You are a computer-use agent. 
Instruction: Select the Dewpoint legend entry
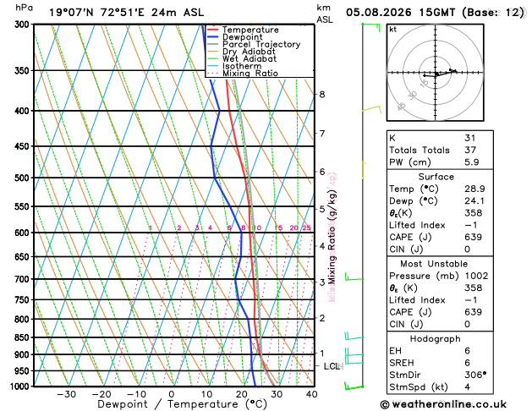pos(235,37)
